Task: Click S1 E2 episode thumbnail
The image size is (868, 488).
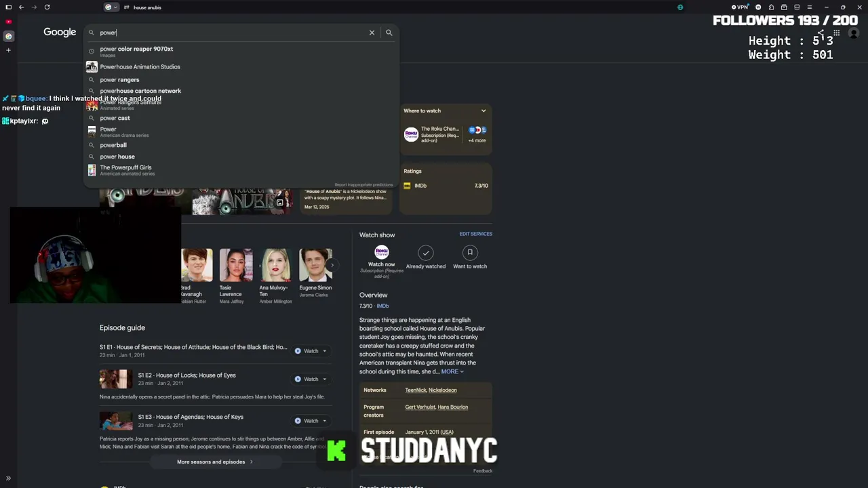Action: click(x=116, y=379)
